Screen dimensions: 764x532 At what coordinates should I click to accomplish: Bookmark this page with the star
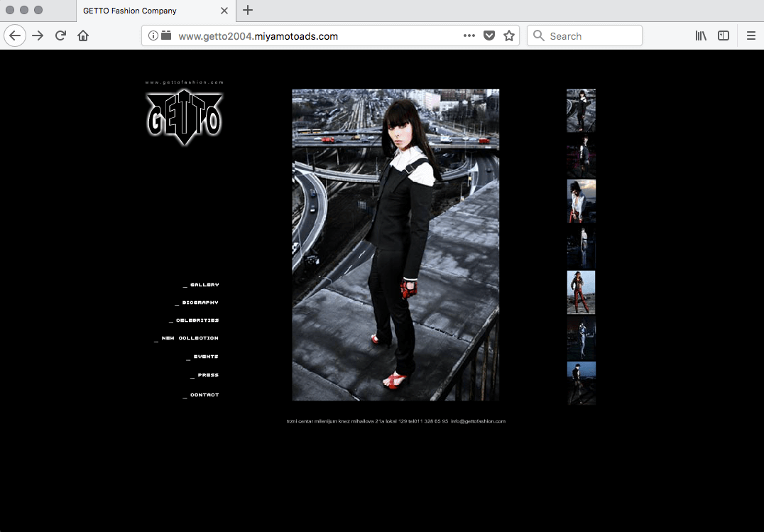509,36
